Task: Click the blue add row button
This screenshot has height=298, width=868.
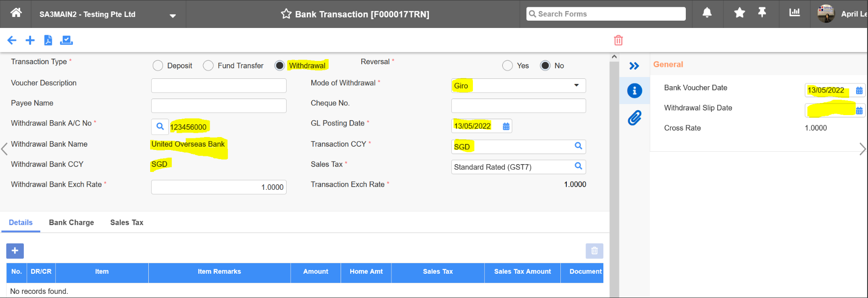Action: click(15, 251)
